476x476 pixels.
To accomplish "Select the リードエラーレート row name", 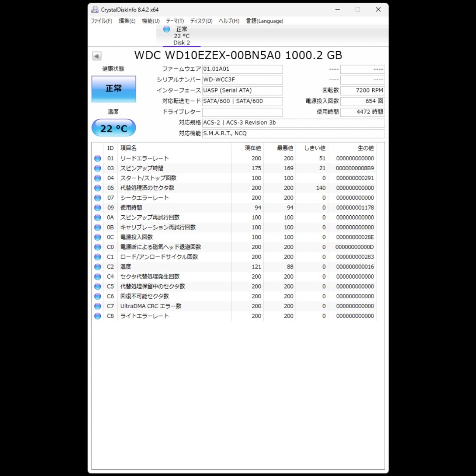I will (145, 158).
